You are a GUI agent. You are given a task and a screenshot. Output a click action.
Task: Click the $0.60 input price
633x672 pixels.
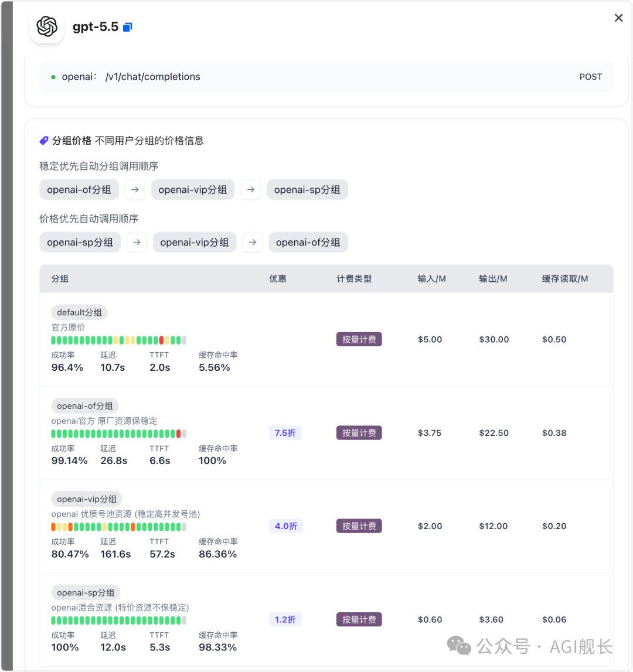[x=430, y=620]
